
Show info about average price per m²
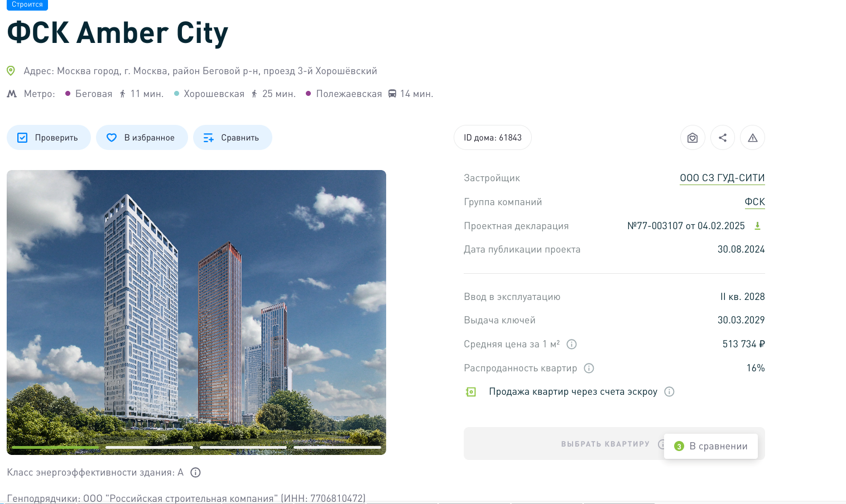[571, 344]
